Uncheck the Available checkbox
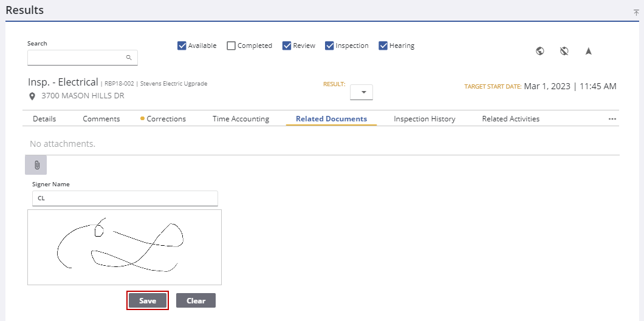This screenshot has width=644, height=321. tap(182, 46)
